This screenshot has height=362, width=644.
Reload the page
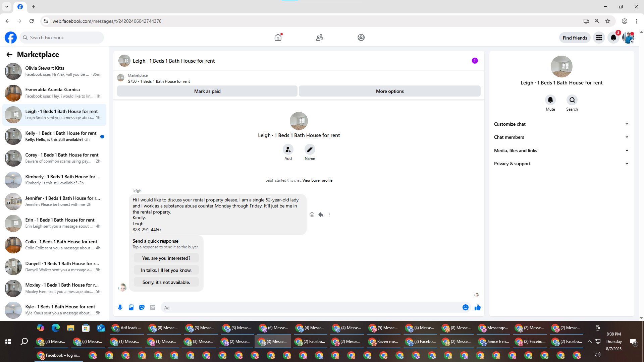pos(32,21)
